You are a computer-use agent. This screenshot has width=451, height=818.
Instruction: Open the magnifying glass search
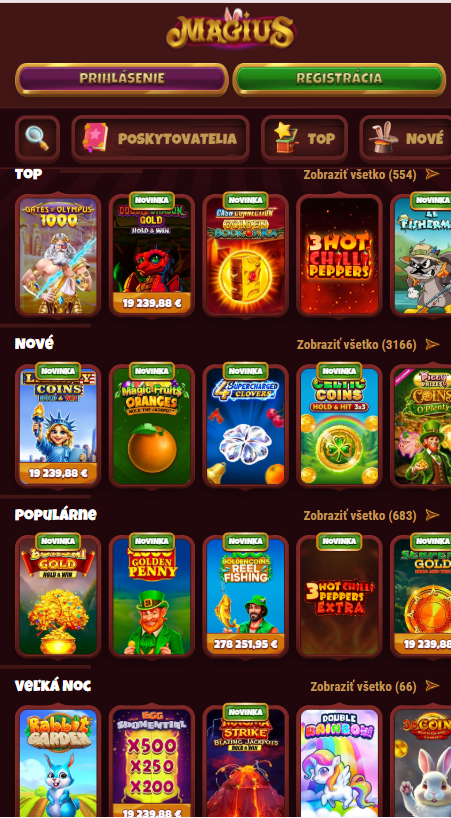pos(37,138)
